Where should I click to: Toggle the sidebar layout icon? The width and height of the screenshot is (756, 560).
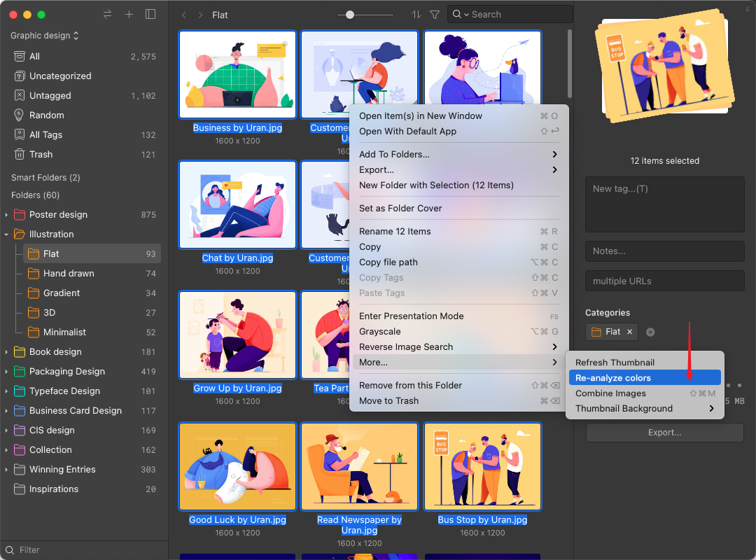coord(150,15)
